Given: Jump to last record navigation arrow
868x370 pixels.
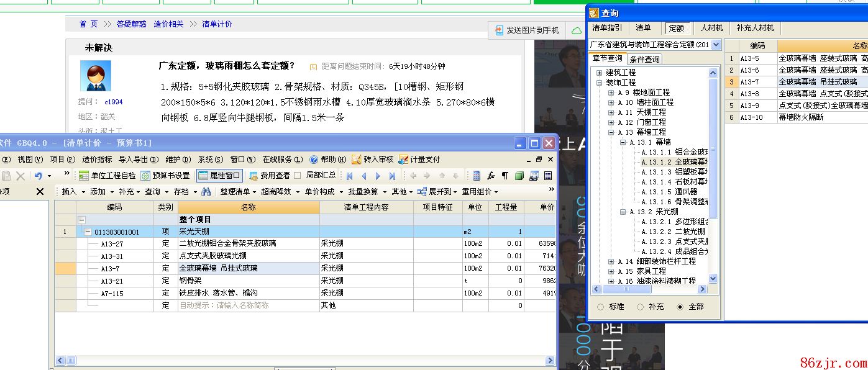Looking at the screenshot, I should (x=392, y=176).
